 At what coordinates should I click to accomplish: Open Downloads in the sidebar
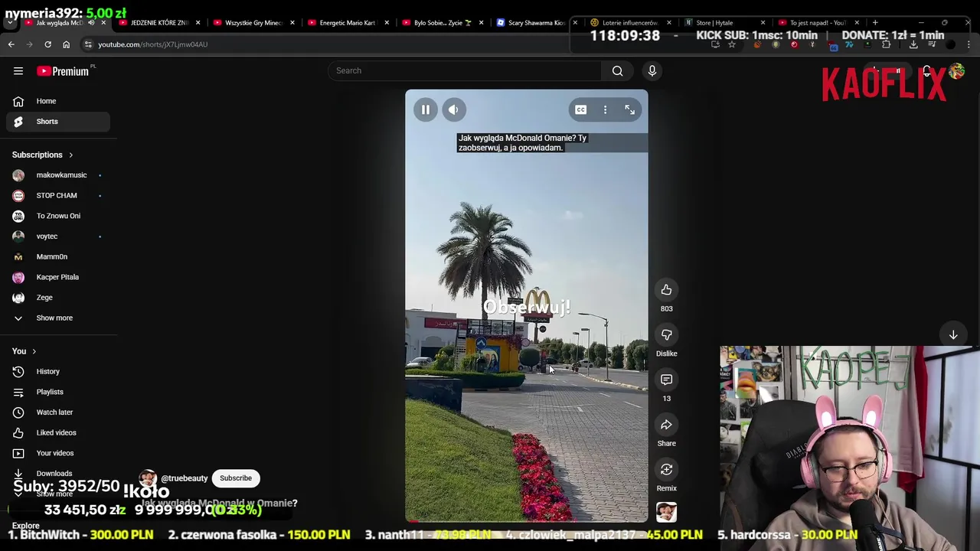click(58, 474)
